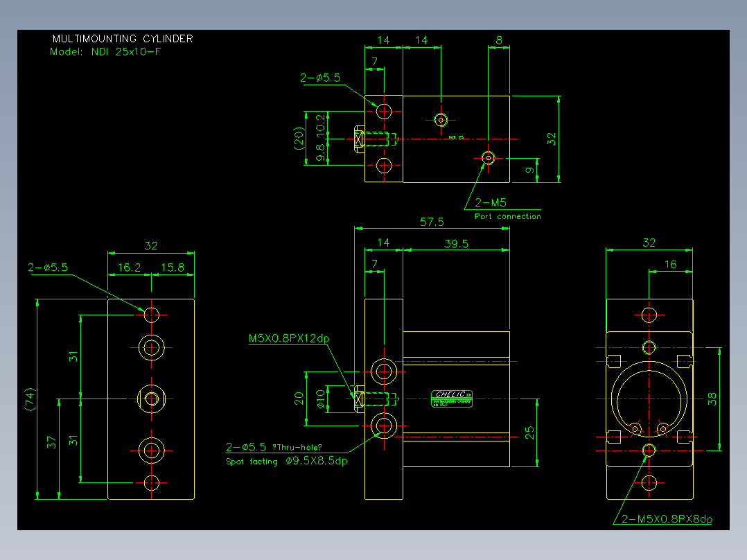Screen dimensions: 747x560
Task: Select the '2-ø5.5 ?Thru-hole?' callout
Action: [x=274, y=447]
